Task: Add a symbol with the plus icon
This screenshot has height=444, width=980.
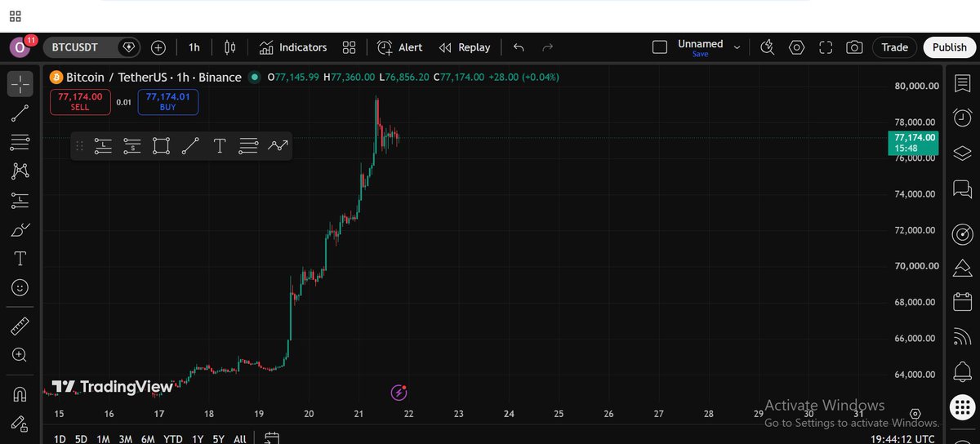Action: pos(158,47)
